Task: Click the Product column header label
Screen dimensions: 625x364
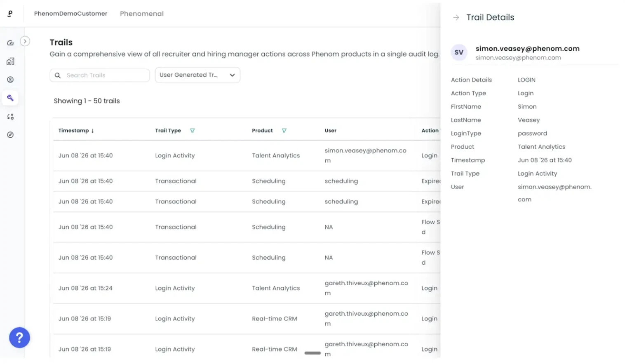Action: [x=262, y=131]
